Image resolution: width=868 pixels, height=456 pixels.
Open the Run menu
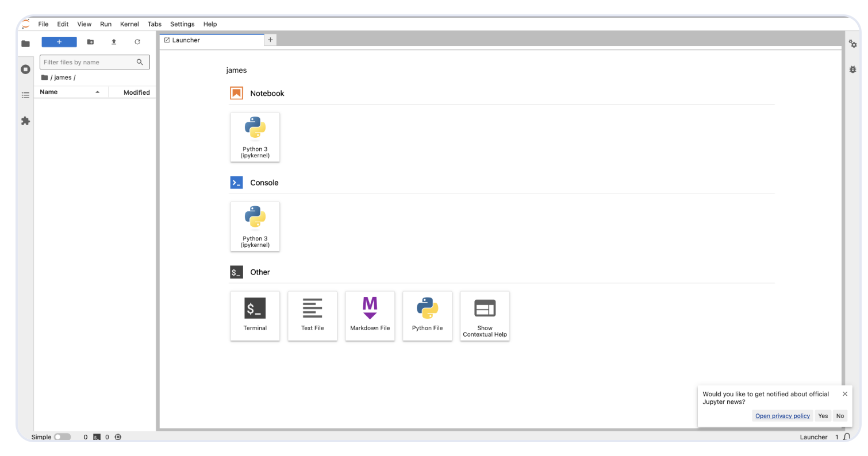click(106, 24)
